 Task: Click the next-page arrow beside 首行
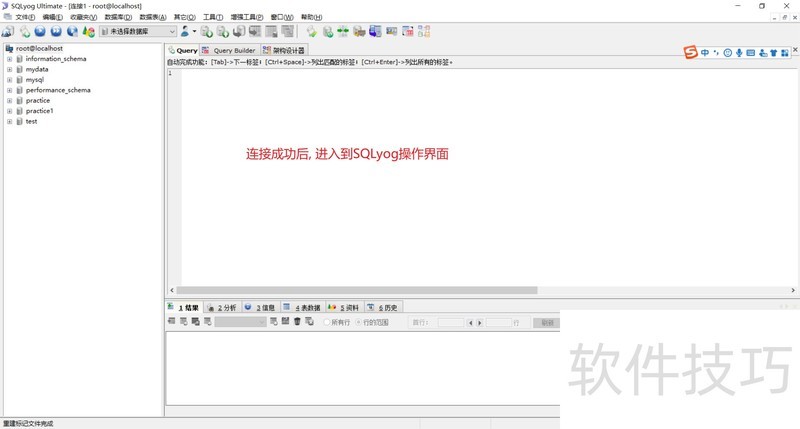(x=480, y=323)
